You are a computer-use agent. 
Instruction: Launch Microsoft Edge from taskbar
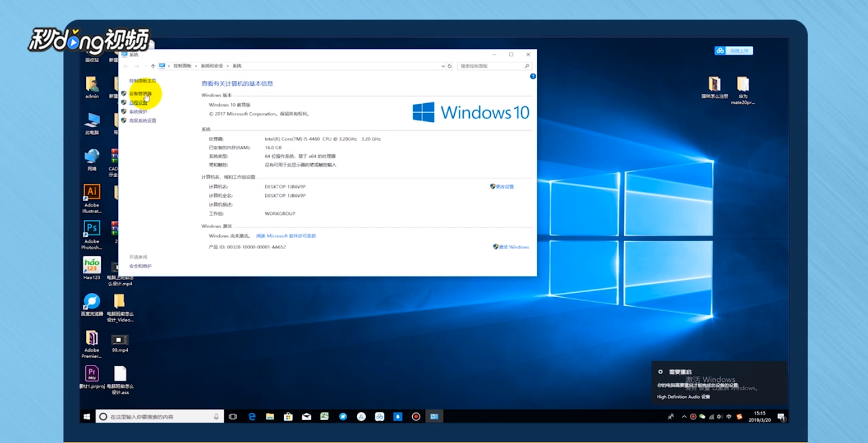(x=252, y=416)
